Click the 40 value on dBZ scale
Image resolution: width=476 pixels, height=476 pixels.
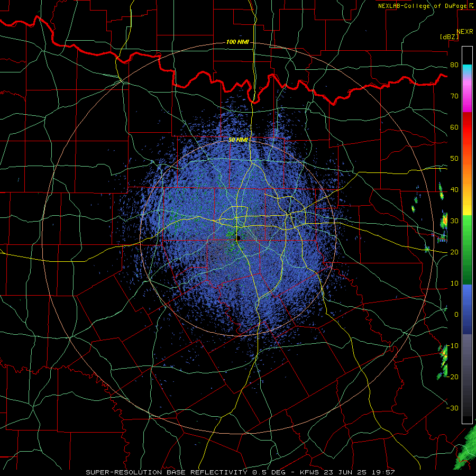tap(454, 190)
